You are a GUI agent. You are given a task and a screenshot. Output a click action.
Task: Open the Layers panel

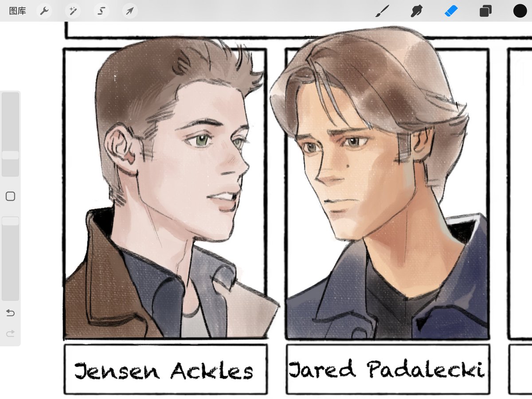pyautogui.click(x=485, y=11)
